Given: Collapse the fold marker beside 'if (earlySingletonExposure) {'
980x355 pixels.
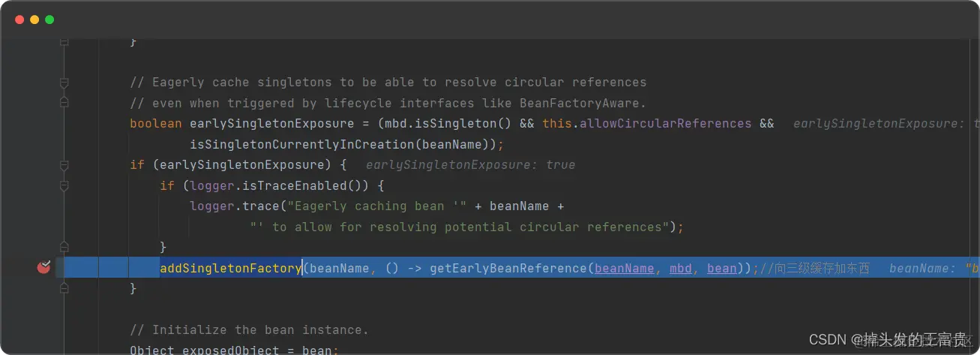Looking at the screenshot, I should [64, 164].
